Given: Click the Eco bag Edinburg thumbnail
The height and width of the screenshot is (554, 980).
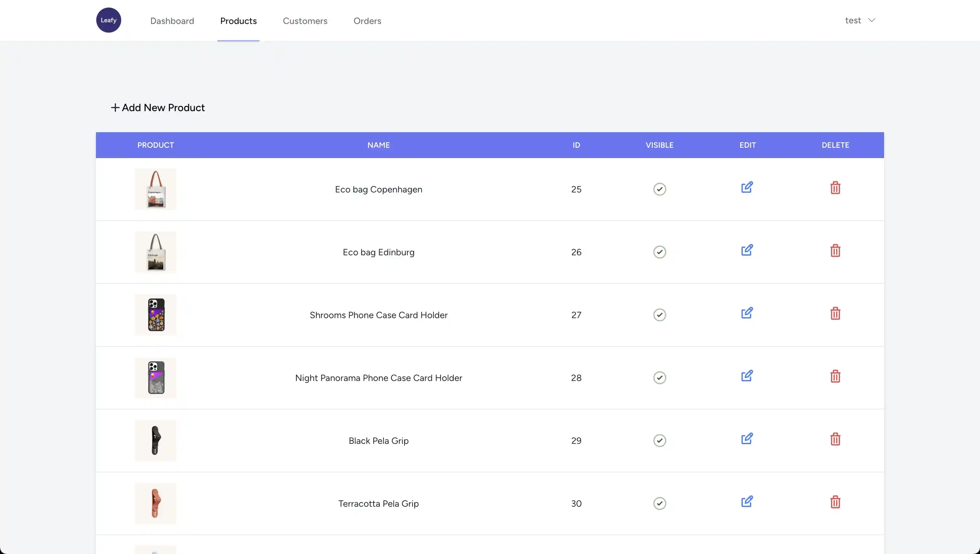Looking at the screenshot, I should 156,252.
